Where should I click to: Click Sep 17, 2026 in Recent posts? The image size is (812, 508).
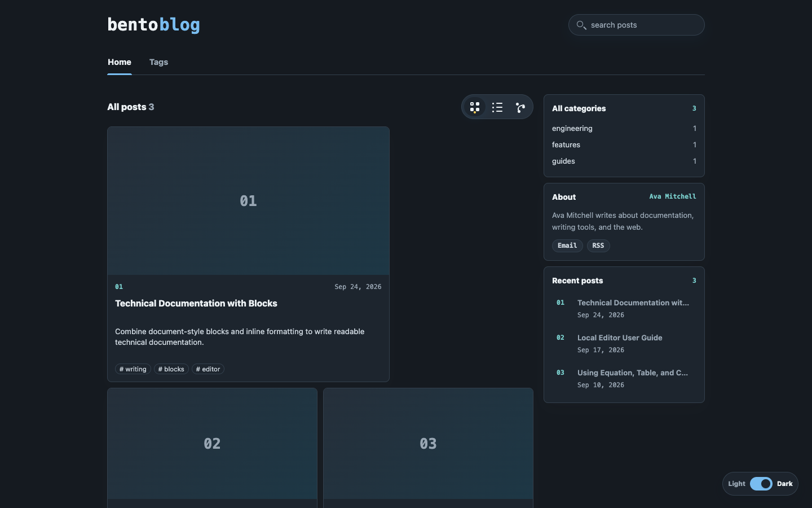(601, 350)
